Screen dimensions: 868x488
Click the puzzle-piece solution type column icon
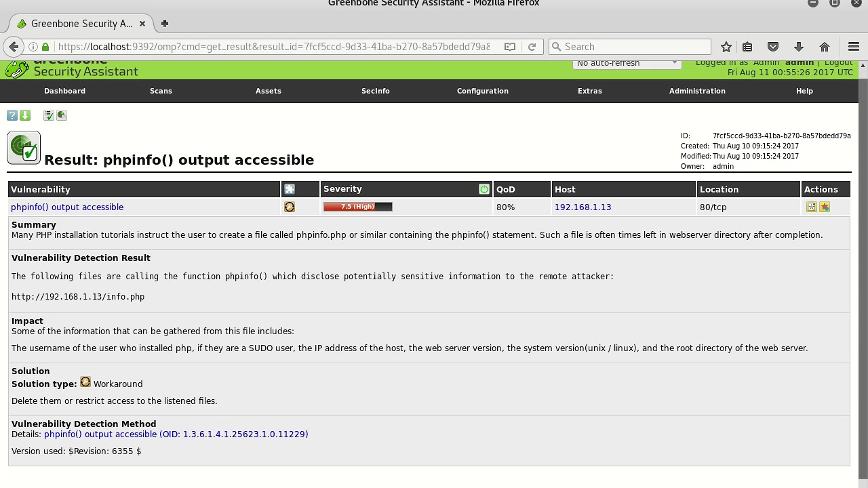pyautogui.click(x=290, y=189)
